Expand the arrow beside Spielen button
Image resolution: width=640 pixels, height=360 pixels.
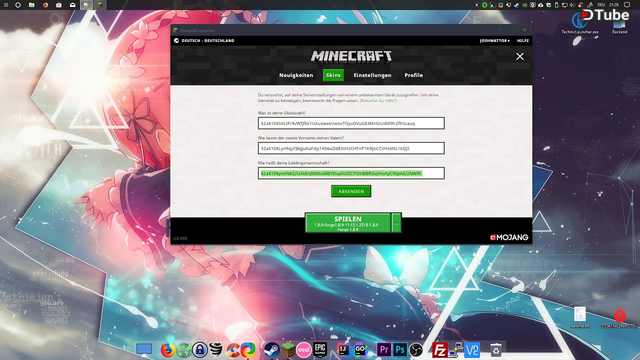tap(396, 223)
